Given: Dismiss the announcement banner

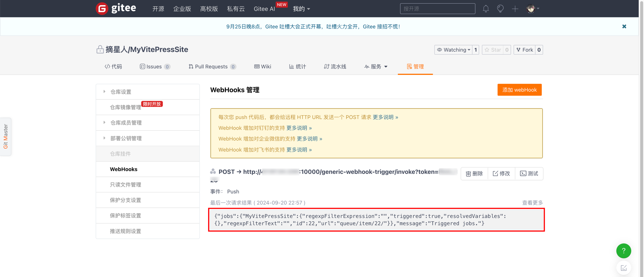Looking at the screenshot, I should coord(624,26).
